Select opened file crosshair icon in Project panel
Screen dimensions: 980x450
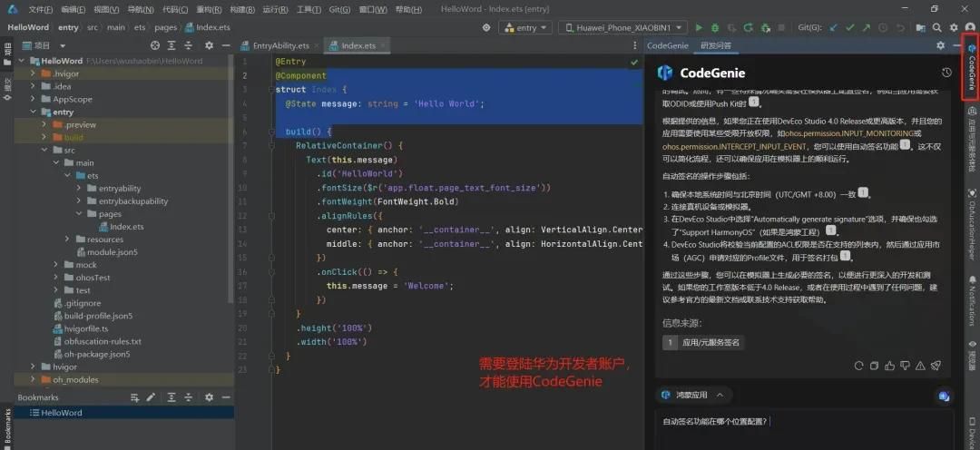pos(155,45)
